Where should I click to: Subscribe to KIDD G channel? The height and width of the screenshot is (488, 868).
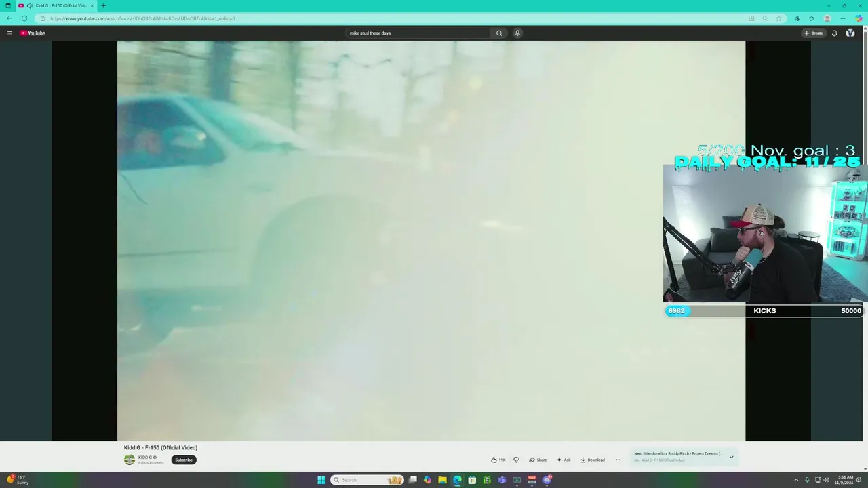coord(184,460)
